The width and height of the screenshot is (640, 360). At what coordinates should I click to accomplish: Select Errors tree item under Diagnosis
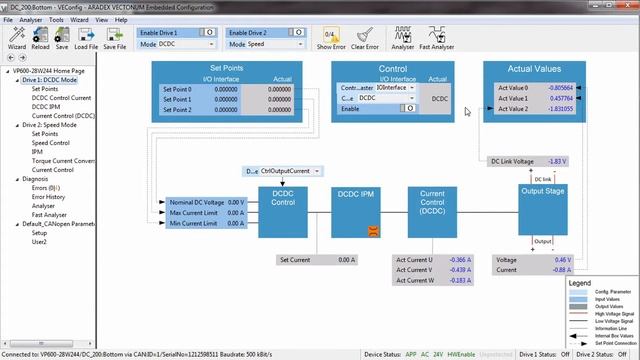(46, 188)
